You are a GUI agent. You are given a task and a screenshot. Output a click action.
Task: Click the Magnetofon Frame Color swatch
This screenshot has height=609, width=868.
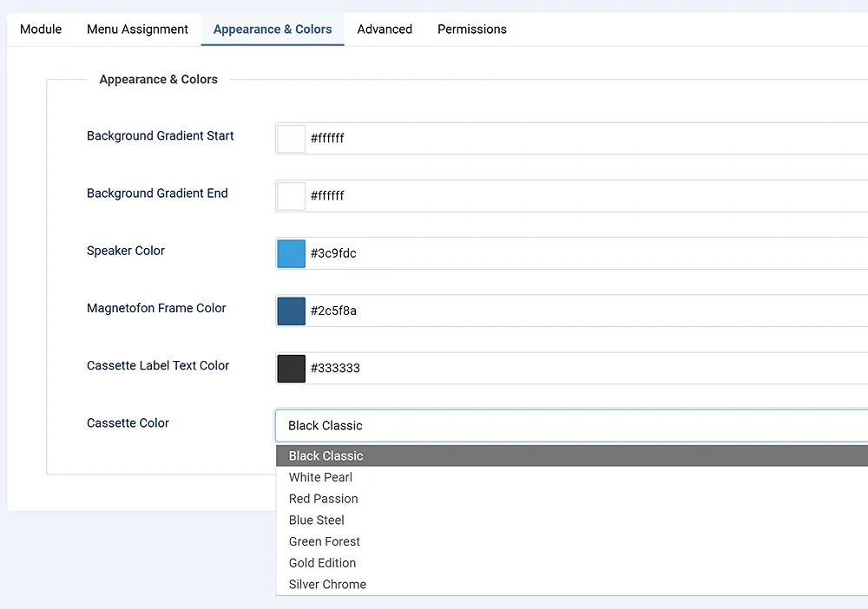(x=292, y=311)
